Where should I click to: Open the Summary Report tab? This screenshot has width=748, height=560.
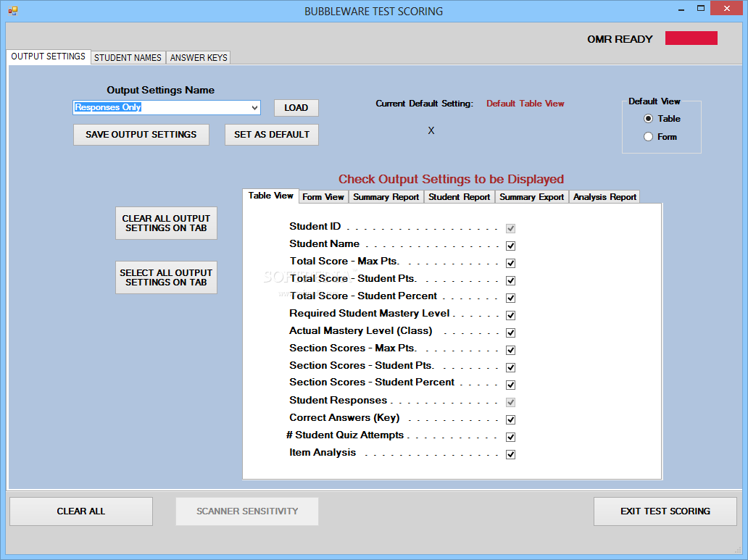pos(386,197)
